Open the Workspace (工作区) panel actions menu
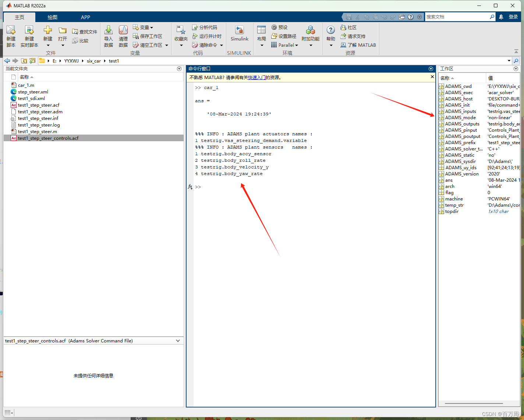 tap(516, 69)
